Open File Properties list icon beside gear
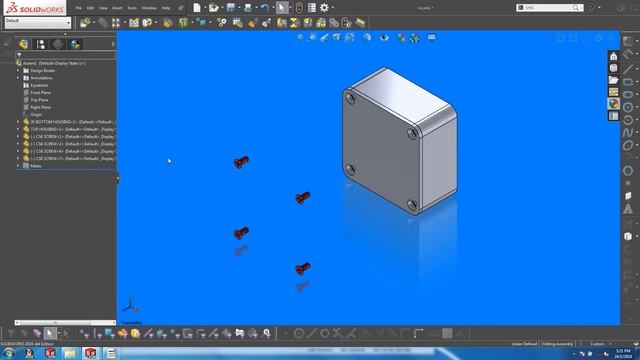640x360 pixels. pyautogui.click(x=312, y=7)
